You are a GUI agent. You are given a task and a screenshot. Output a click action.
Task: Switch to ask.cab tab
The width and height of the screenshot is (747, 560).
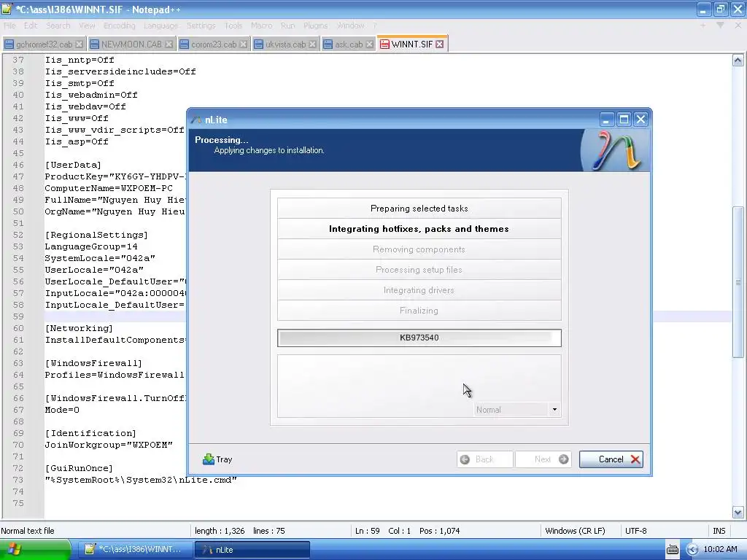(349, 44)
